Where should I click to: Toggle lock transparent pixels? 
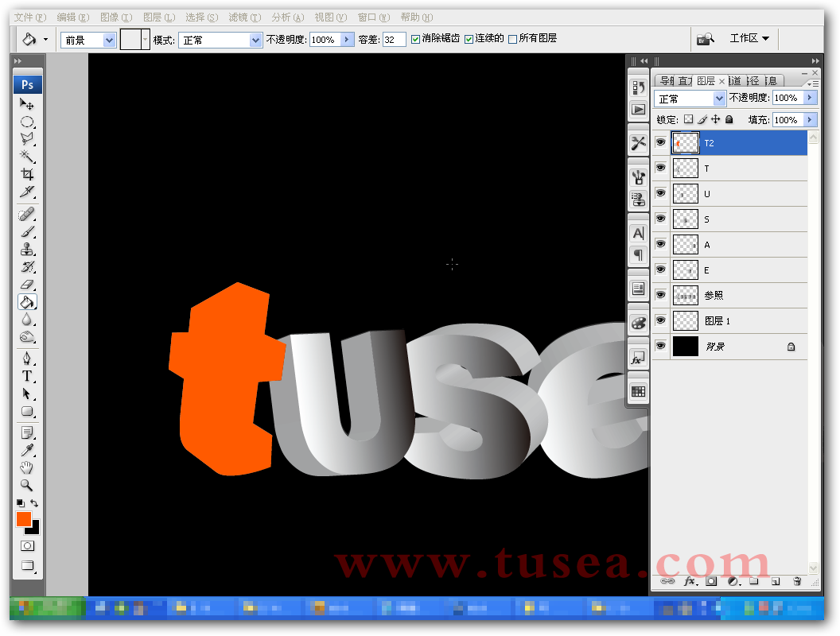[689, 119]
